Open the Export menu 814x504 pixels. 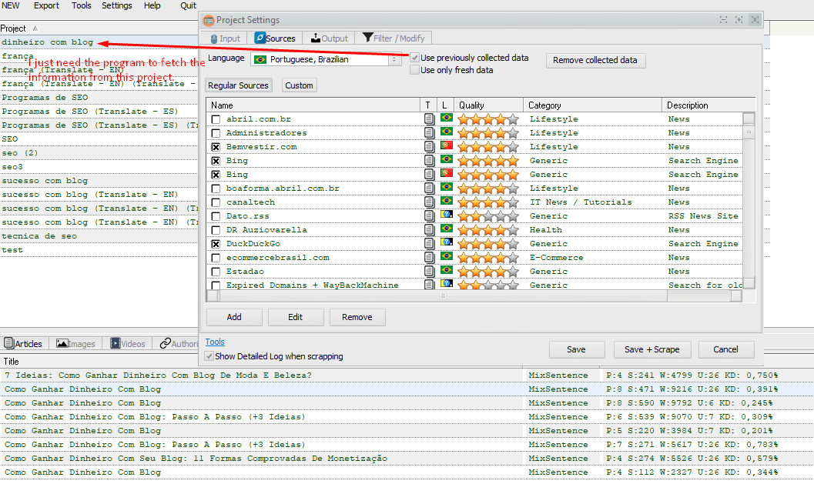click(x=46, y=5)
